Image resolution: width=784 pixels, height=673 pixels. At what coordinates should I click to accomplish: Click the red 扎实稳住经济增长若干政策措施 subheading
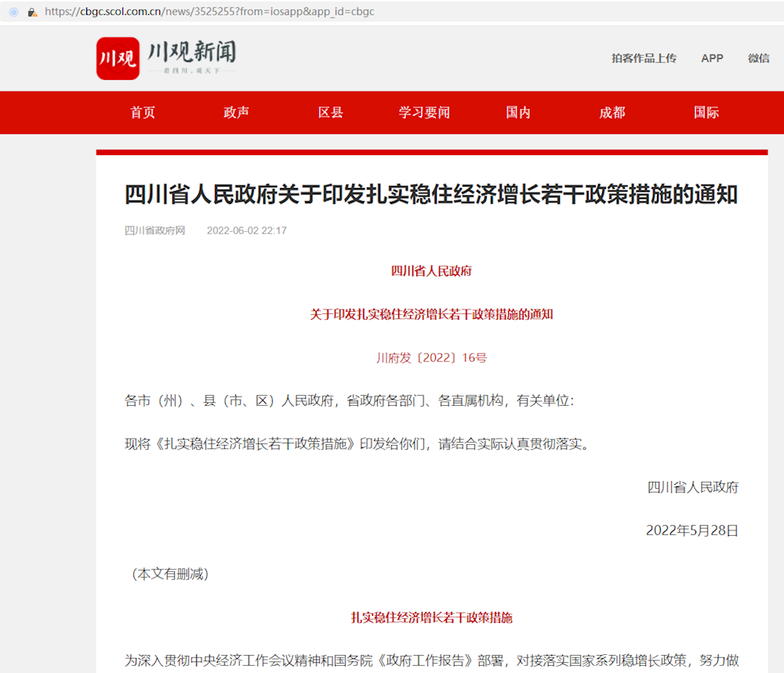tap(431, 617)
